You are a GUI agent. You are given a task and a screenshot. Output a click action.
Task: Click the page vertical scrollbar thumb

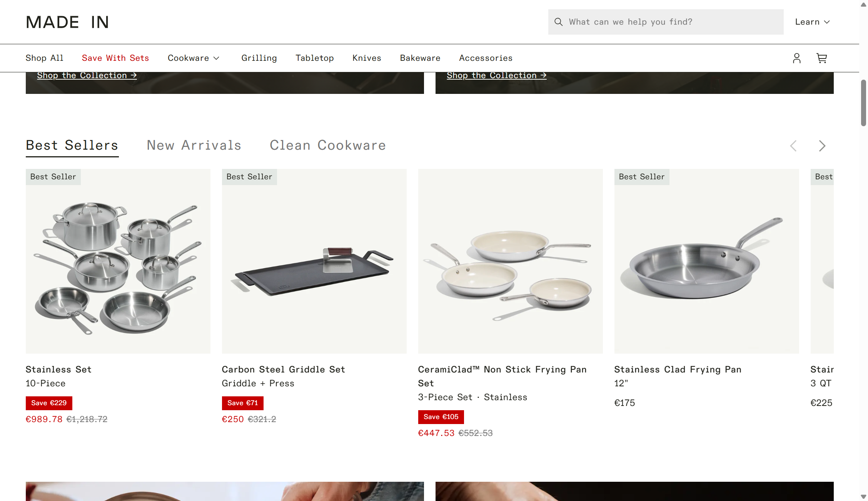[863, 103]
